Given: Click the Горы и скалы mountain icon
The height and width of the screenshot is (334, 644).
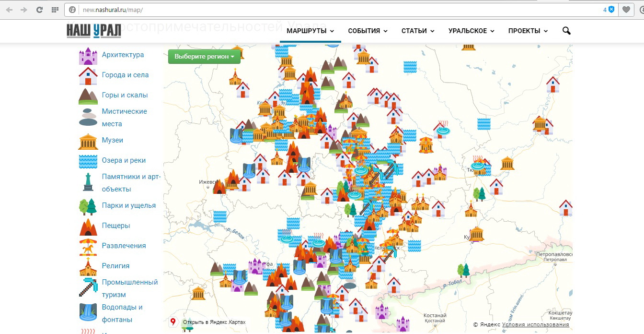Looking at the screenshot, I should (88, 95).
